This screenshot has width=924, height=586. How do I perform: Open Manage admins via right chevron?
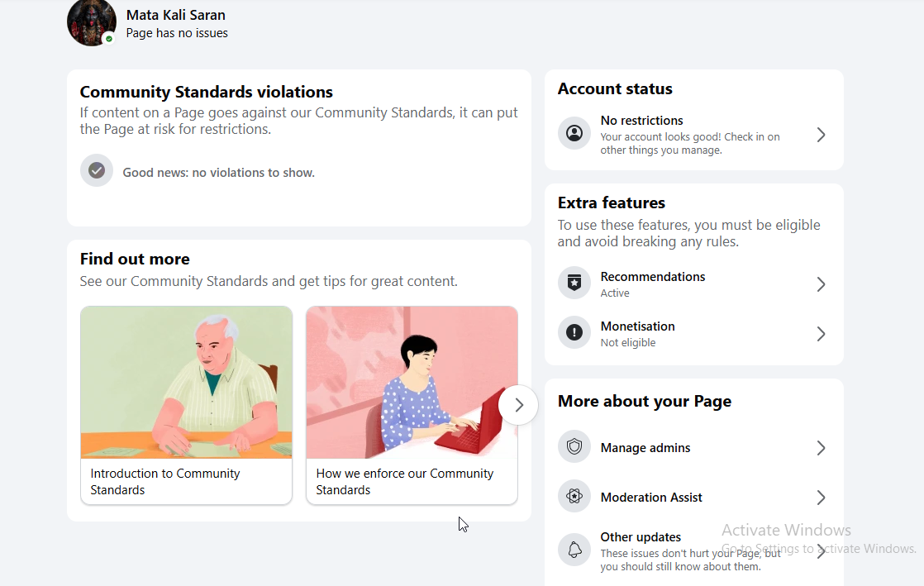[x=821, y=448]
